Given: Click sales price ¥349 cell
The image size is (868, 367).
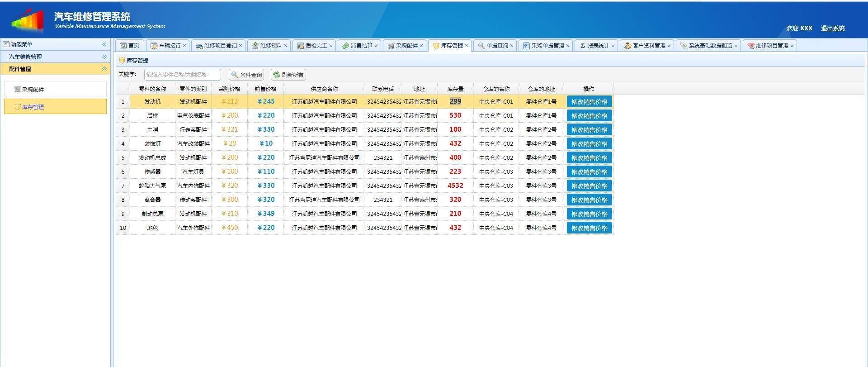Looking at the screenshot, I should pos(265,214).
